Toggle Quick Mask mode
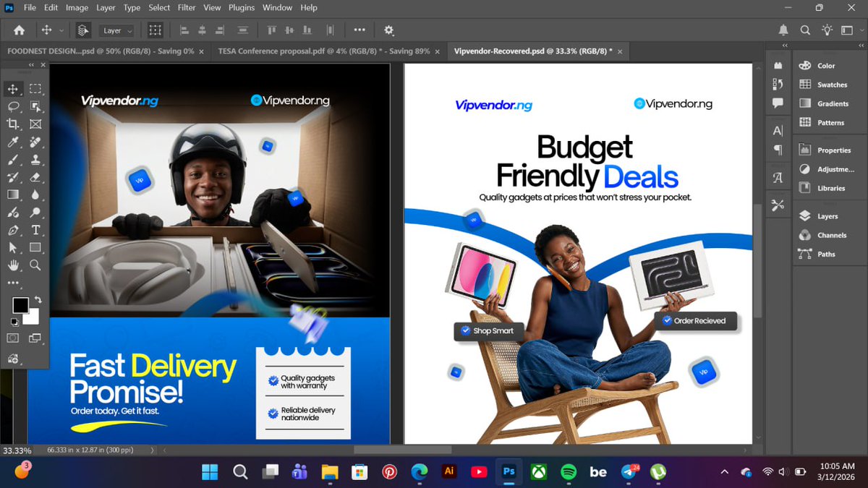 point(13,338)
